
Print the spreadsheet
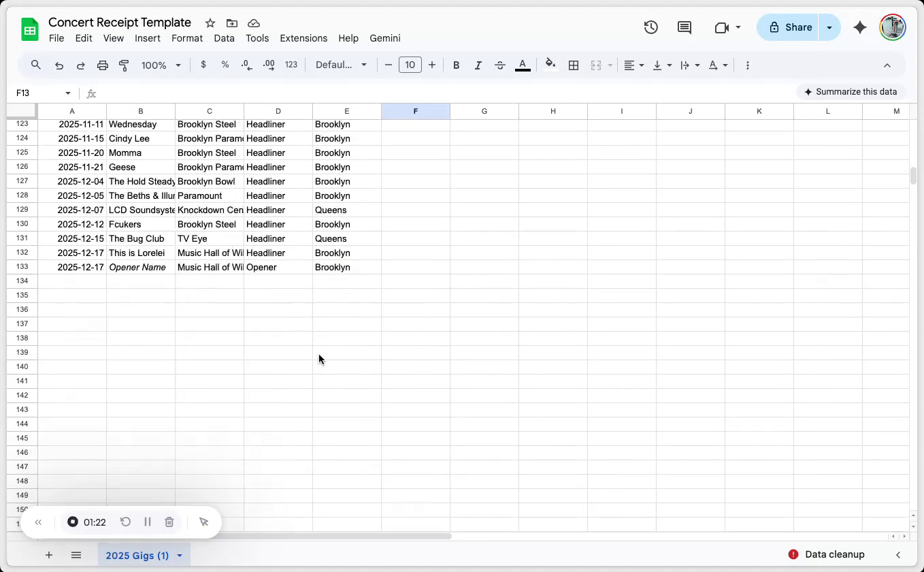(x=103, y=65)
